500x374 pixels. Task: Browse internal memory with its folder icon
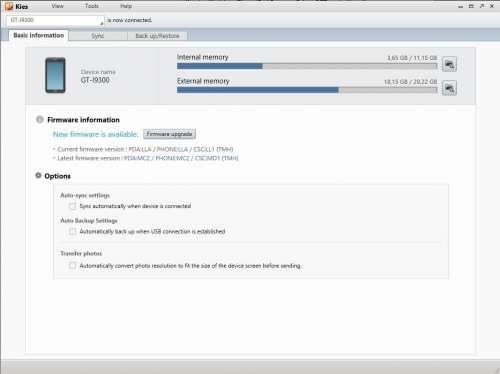[x=449, y=64]
